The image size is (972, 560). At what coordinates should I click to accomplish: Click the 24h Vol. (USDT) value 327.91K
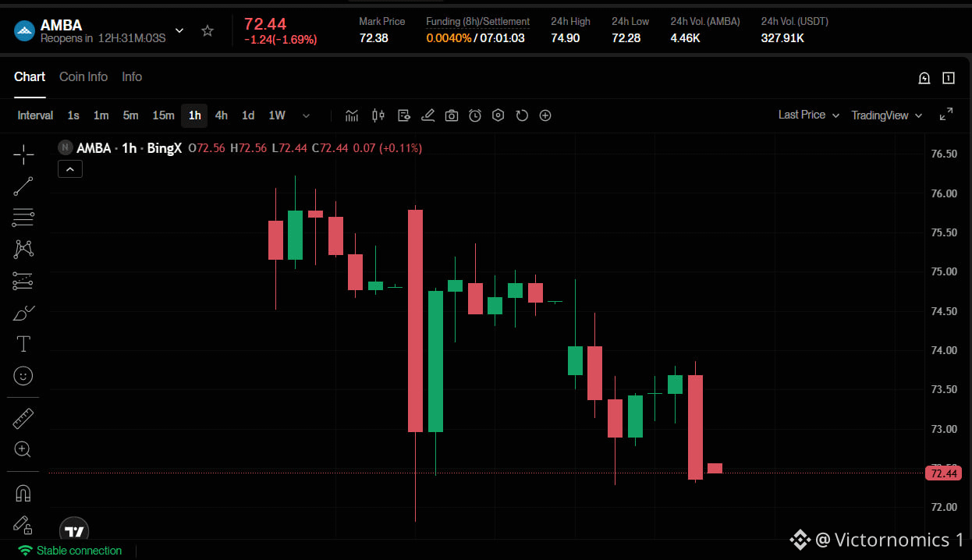pyautogui.click(x=783, y=37)
